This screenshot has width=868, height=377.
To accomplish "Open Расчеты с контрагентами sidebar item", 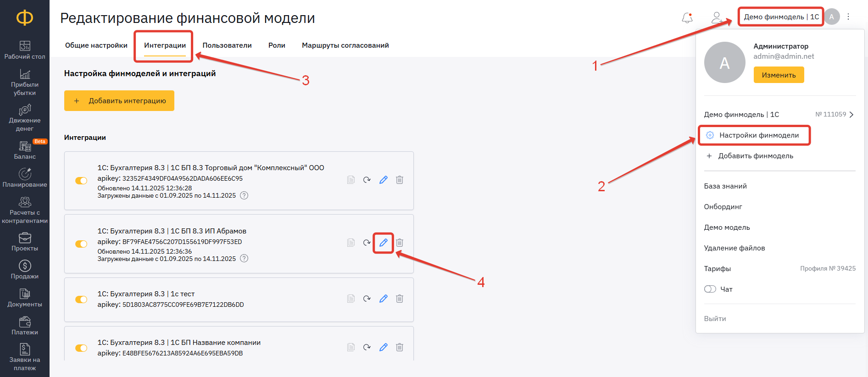I will pyautogui.click(x=25, y=210).
